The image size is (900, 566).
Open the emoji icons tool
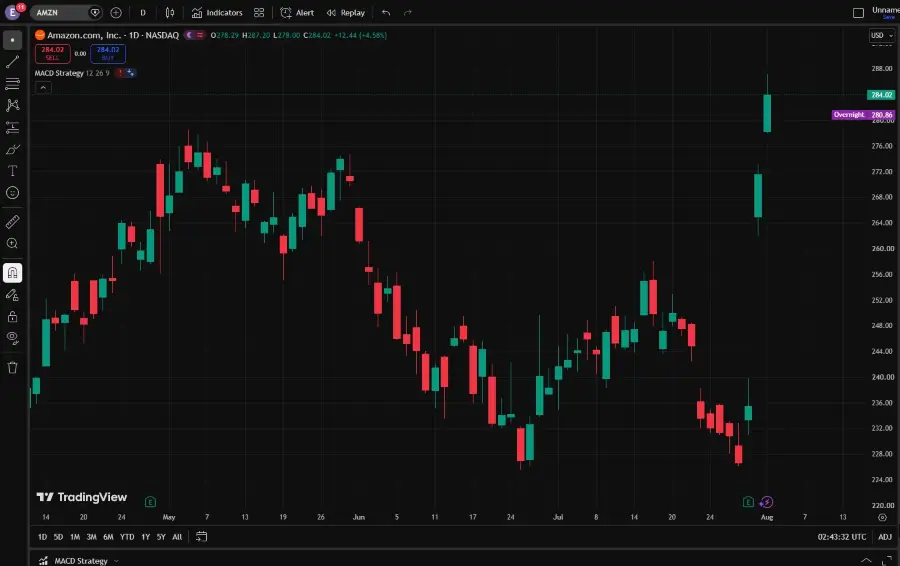[13, 193]
